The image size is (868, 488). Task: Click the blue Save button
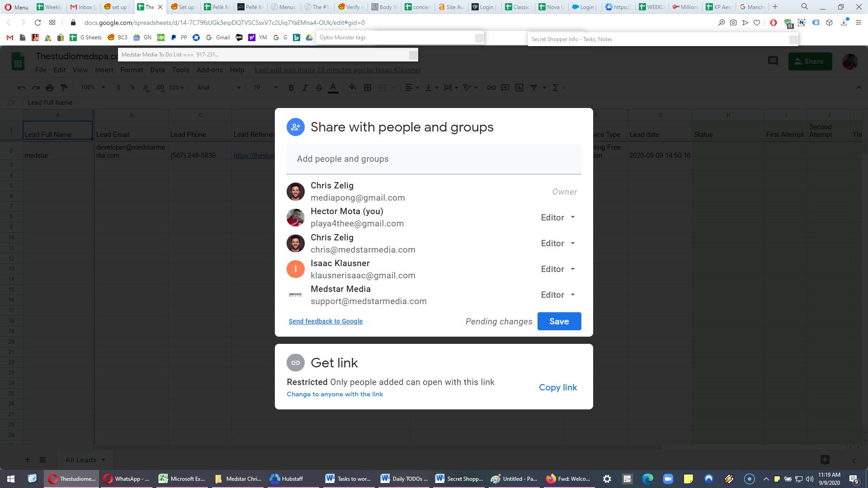559,321
